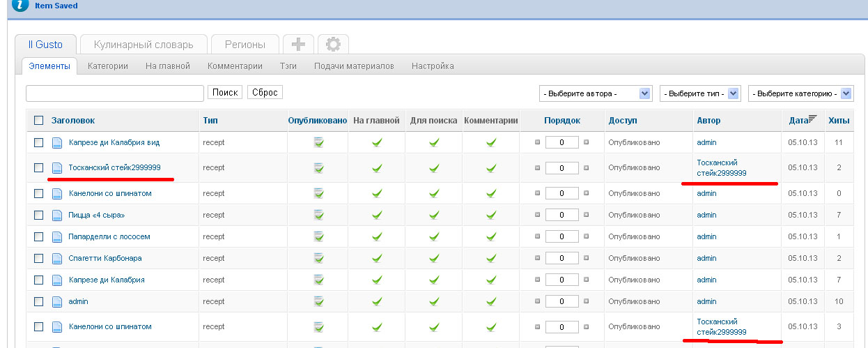Open the Выберите категорию dropdown

(x=800, y=93)
